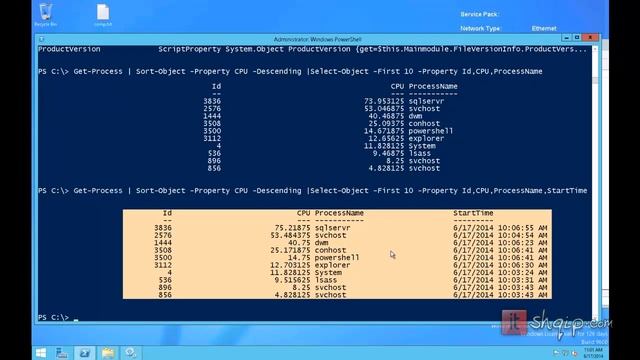Click CPU value 73.953125 for sqlservr
Screen dimensions: 640x360
pos(384,101)
